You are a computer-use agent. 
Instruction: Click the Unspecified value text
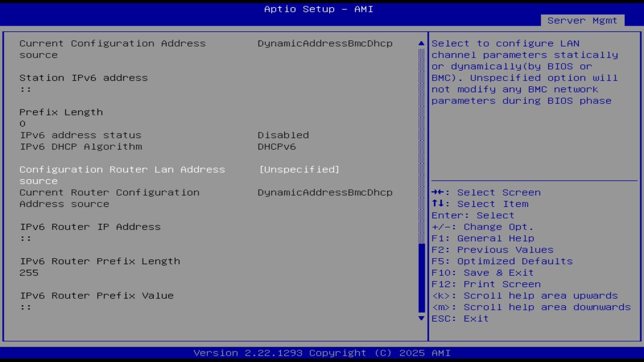pos(299,169)
